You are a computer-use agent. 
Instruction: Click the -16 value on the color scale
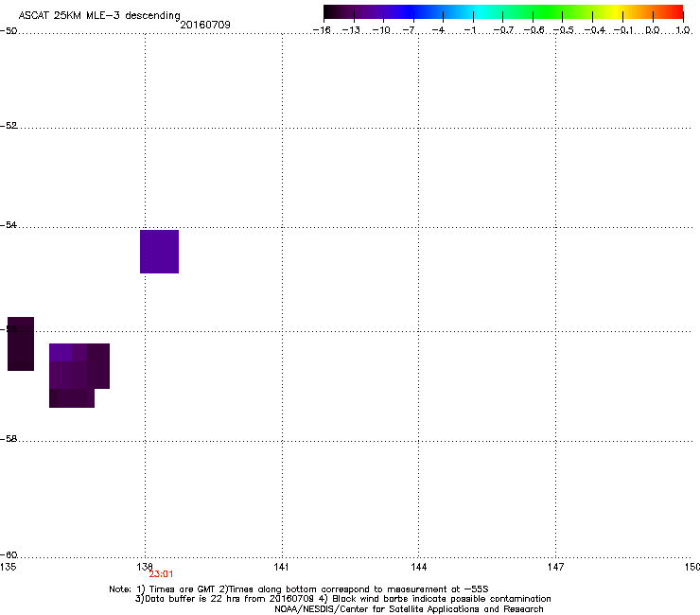pyautogui.click(x=322, y=30)
